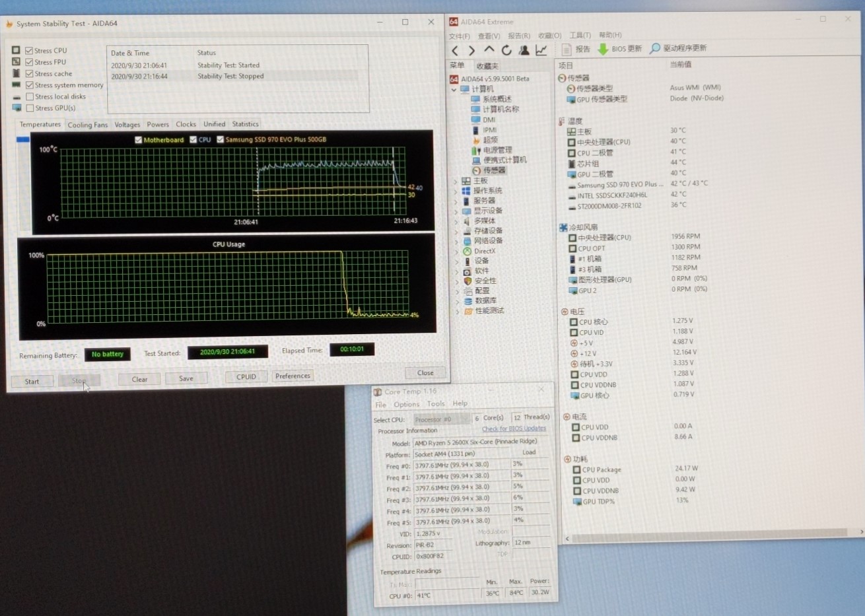Click the Clear button
Screen dimensions: 865x616
[139, 379]
